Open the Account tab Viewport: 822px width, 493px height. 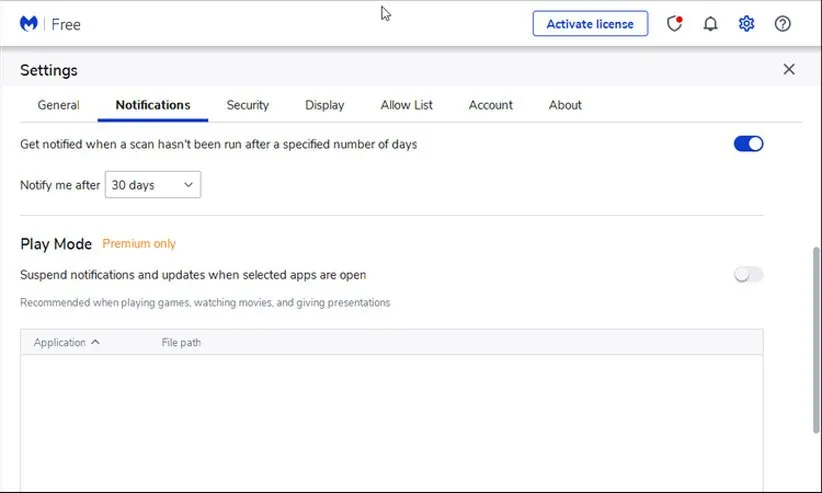[490, 105]
